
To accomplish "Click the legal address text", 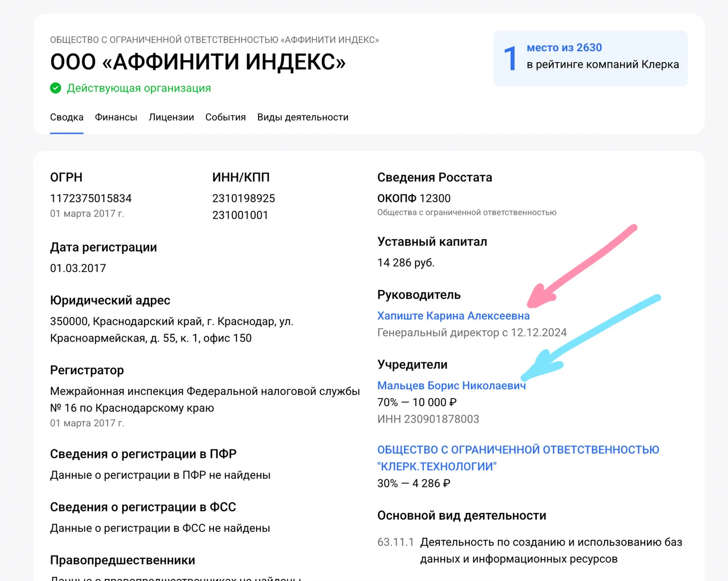I will coord(172,330).
